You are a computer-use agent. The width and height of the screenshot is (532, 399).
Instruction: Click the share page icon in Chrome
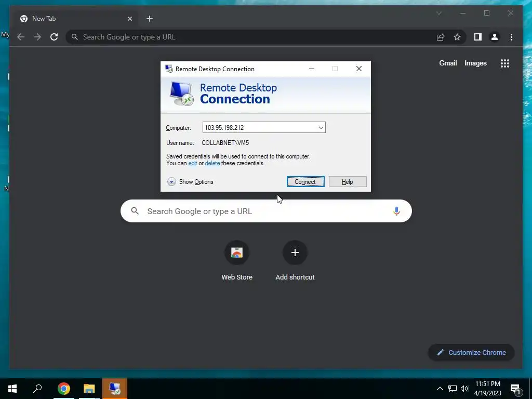point(441,37)
